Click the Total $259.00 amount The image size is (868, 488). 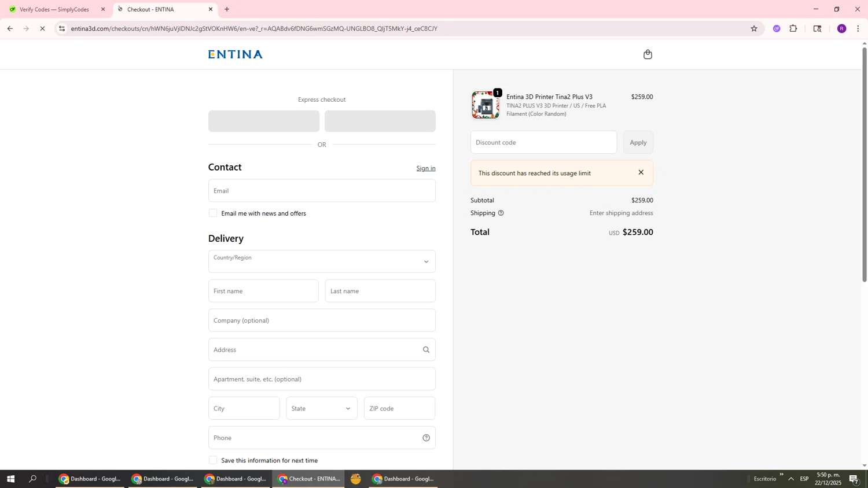tap(638, 232)
